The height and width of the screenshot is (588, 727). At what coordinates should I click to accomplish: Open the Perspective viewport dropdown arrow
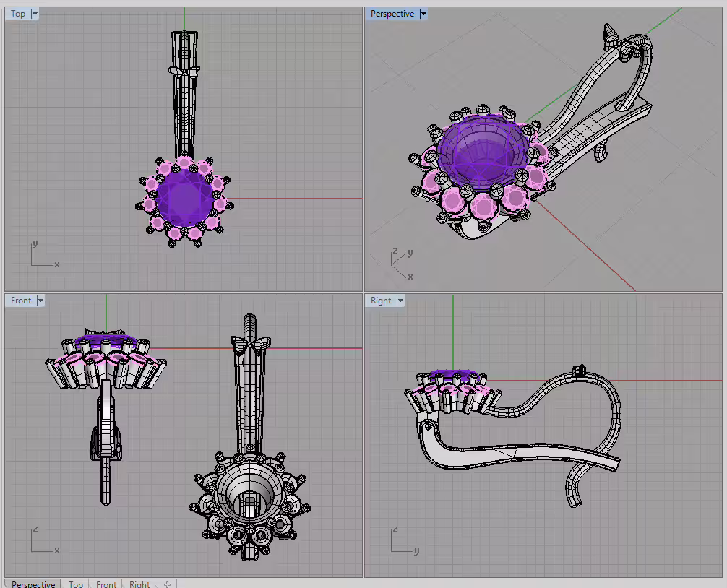423,14
